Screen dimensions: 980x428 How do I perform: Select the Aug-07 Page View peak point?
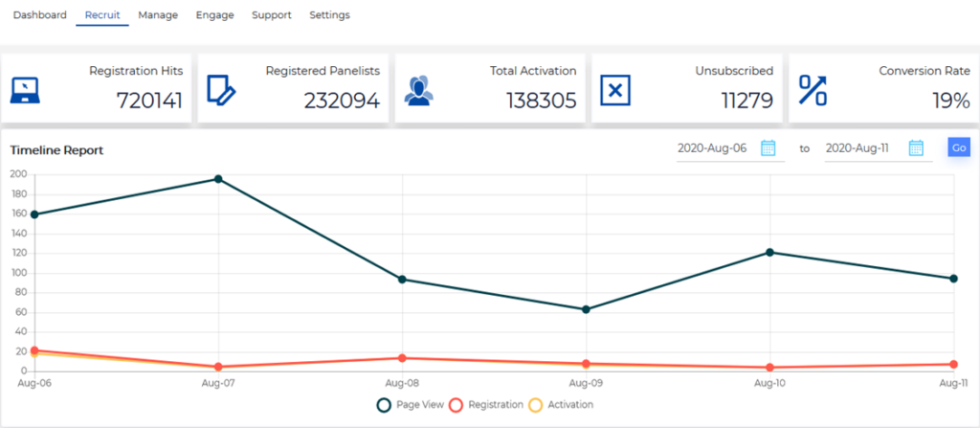tap(218, 179)
